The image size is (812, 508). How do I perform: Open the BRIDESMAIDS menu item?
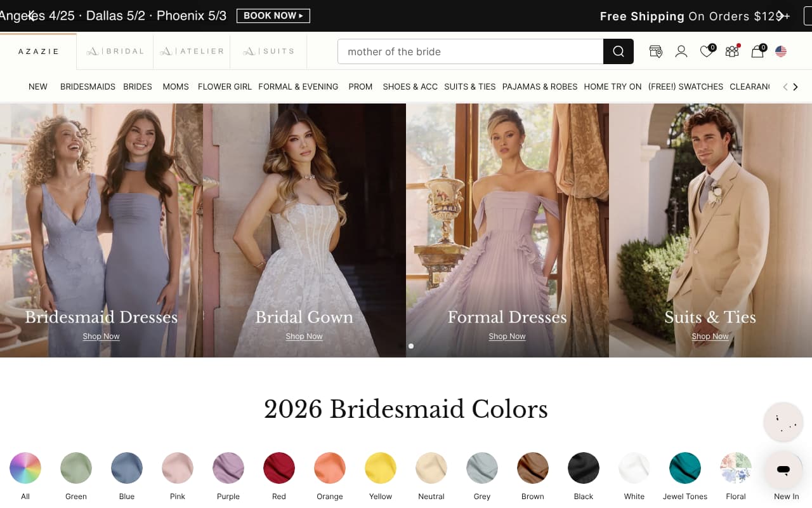pos(88,86)
